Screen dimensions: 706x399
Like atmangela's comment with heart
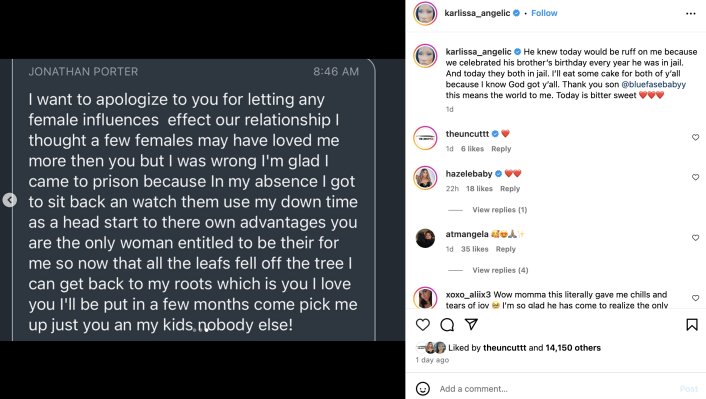tap(695, 238)
